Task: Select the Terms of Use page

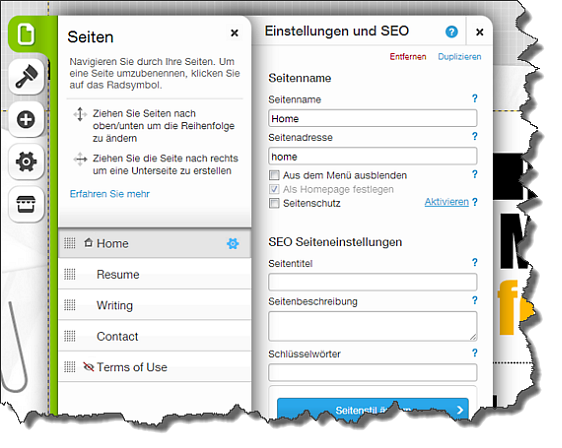Action: coord(155,367)
